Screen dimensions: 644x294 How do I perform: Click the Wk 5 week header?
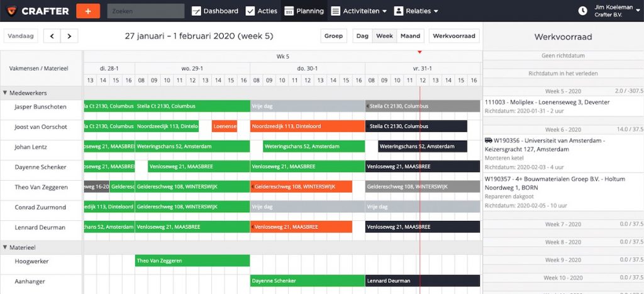(282, 57)
